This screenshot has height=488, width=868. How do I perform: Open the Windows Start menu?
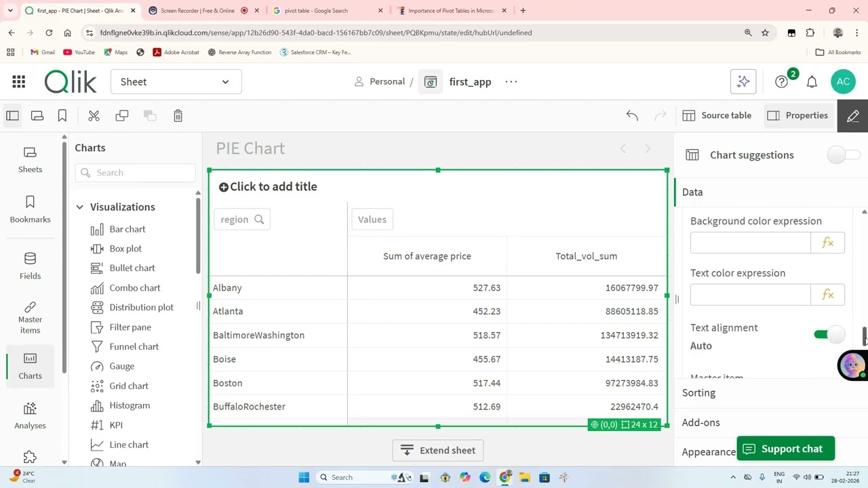point(304,478)
